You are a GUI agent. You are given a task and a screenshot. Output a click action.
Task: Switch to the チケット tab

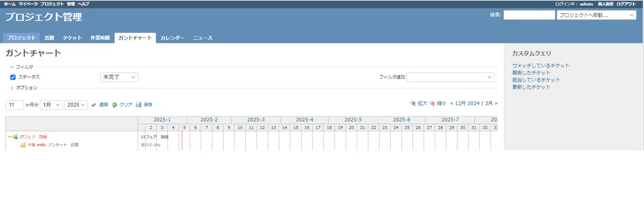point(72,38)
